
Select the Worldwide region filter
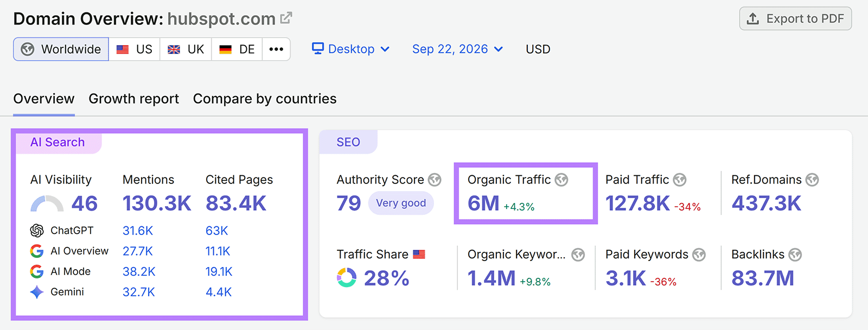(61, 49)
